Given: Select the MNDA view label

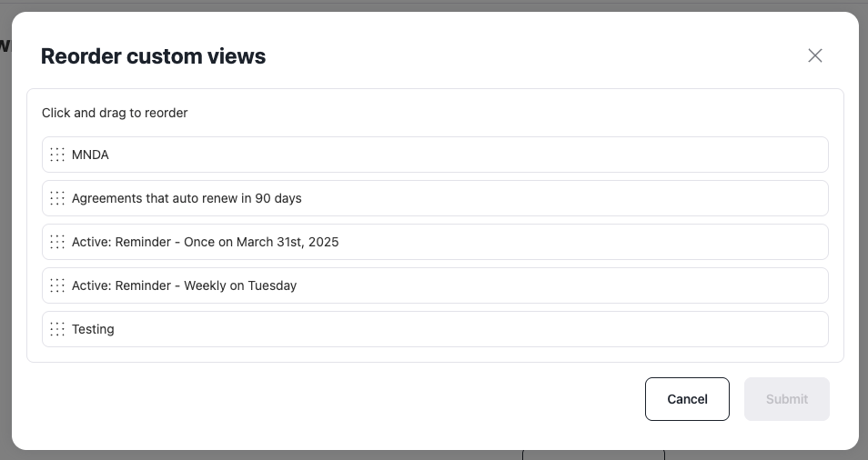Looking at the screenshot, I should tap(90, 155).
